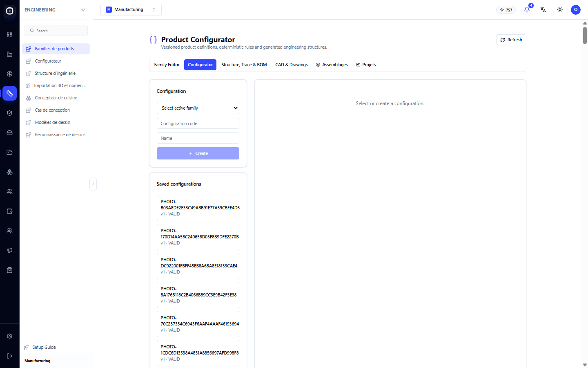This screenshot has height=368, width=588.
Task: Open the dashboard grid icon in left rail
Action: click(10, 35)
